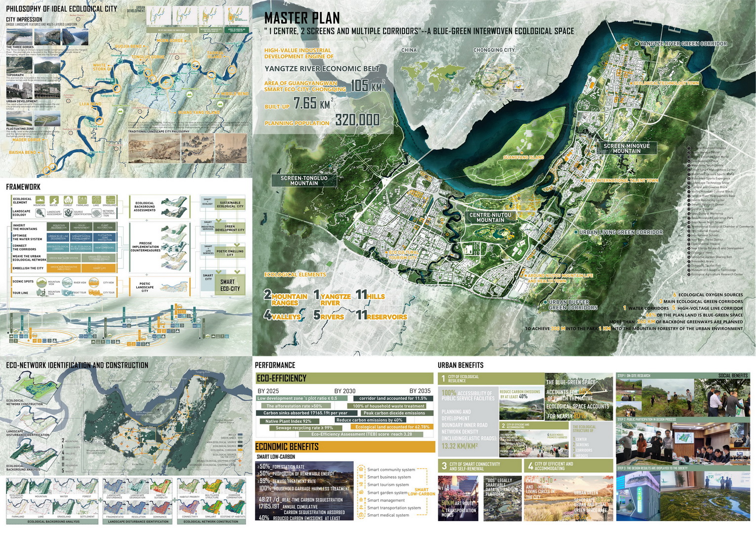Click the orange Smart Life block
The image size is (756, 534).
tap(99, 268)
